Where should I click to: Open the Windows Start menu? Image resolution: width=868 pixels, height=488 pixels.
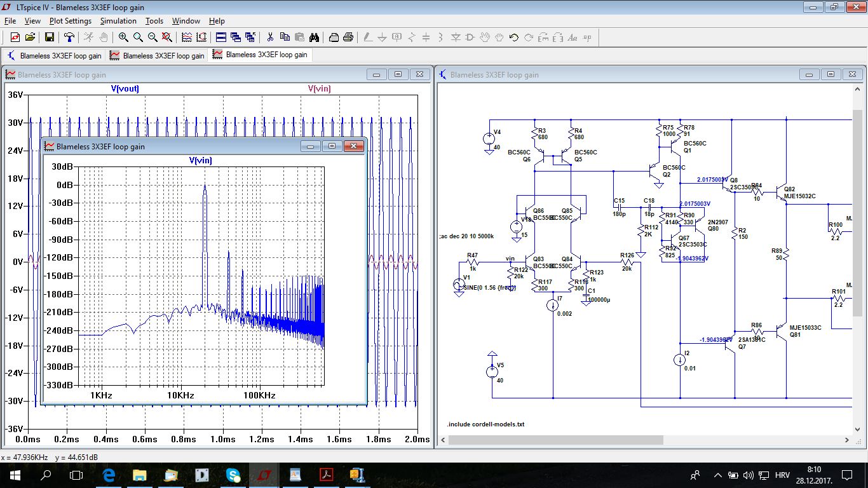point(15,475)
